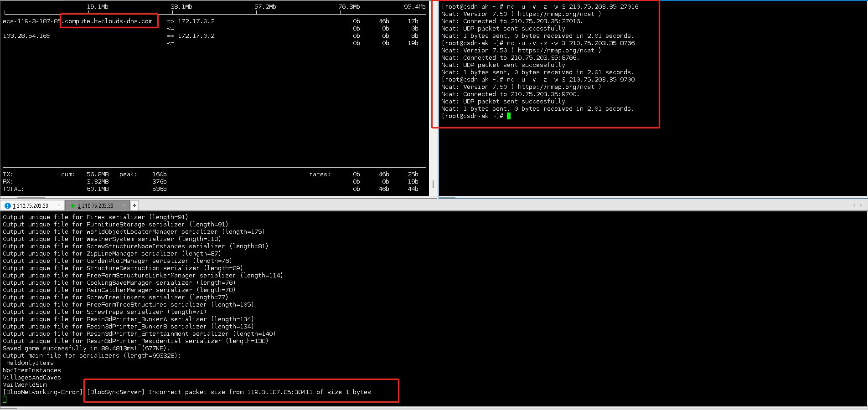This screenshot has height=410, width=868.
Task: Click TOTAL cumulative value 60.1MB
Action: (98, 189)
